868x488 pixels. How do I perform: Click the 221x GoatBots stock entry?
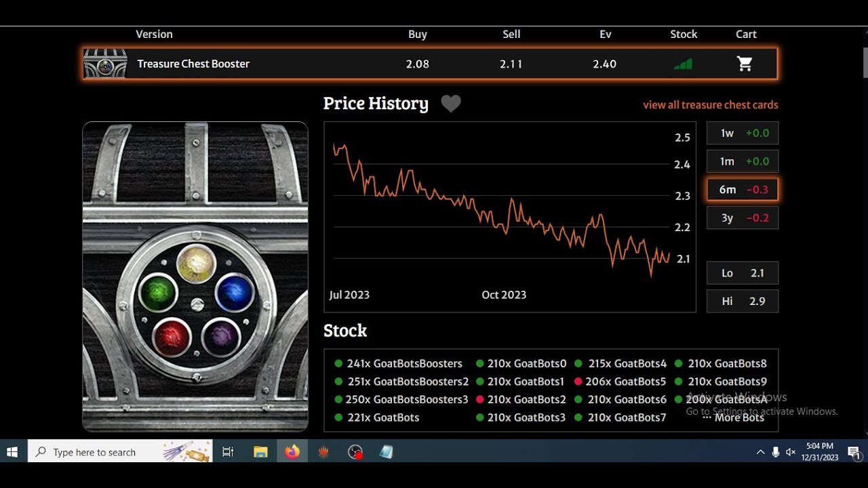pos(377,418)
